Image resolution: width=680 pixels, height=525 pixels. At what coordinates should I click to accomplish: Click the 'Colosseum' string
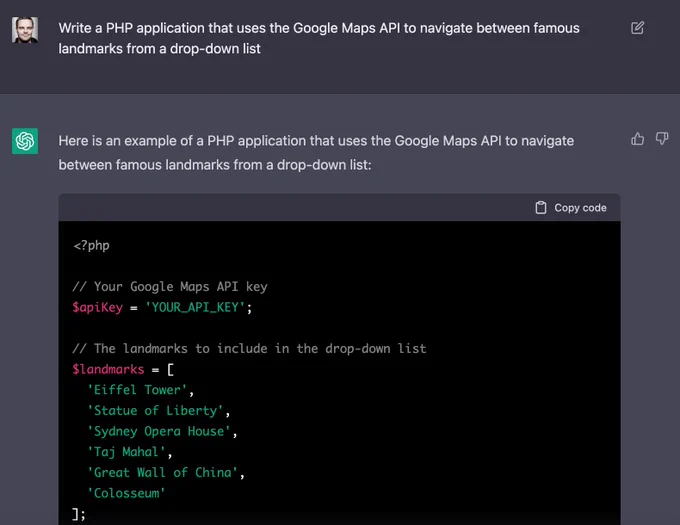tap(126, 493)
